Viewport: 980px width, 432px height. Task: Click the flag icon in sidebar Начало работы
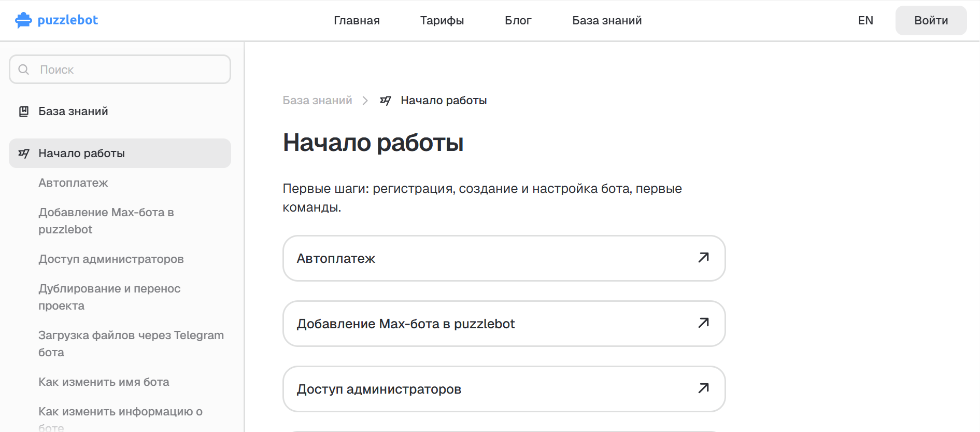[24, 154]
